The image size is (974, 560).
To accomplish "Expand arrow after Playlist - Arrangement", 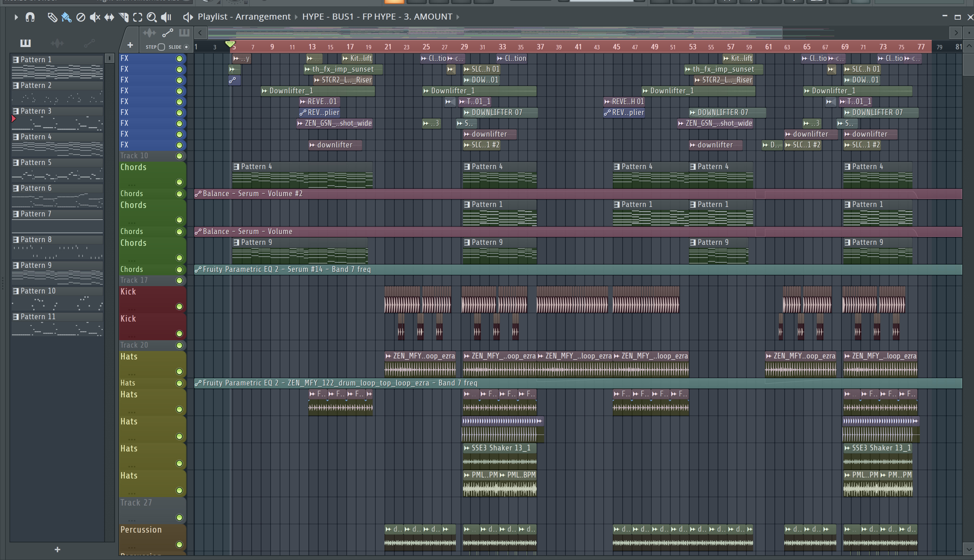I will tap(296, 17).
